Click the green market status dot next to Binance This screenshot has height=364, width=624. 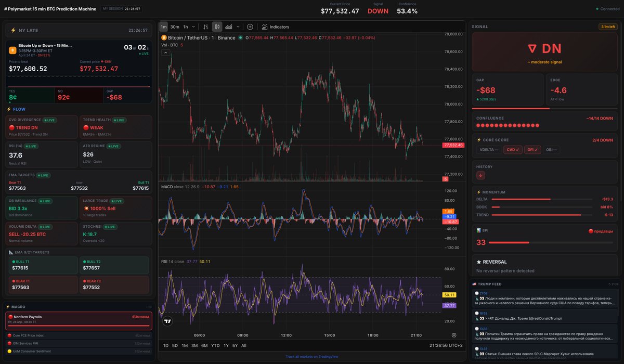[x=240, y=37]
